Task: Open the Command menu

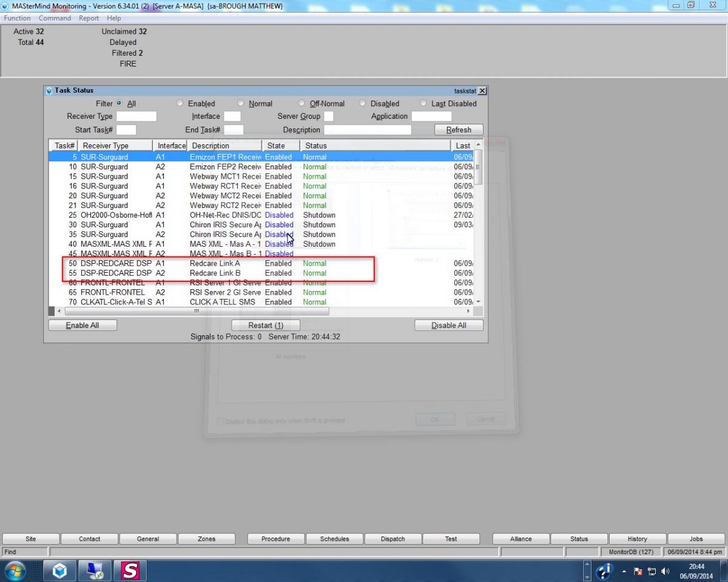Action: point(55,18)
